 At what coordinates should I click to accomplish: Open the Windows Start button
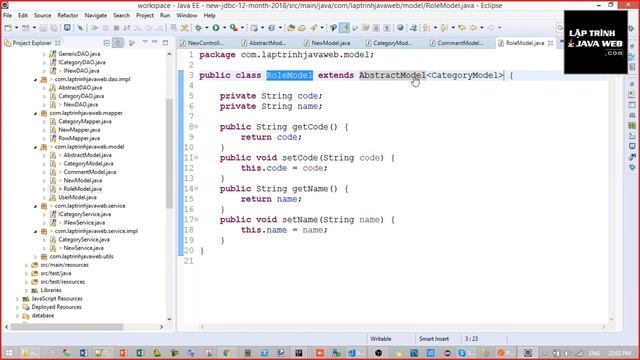click(9, 353)
